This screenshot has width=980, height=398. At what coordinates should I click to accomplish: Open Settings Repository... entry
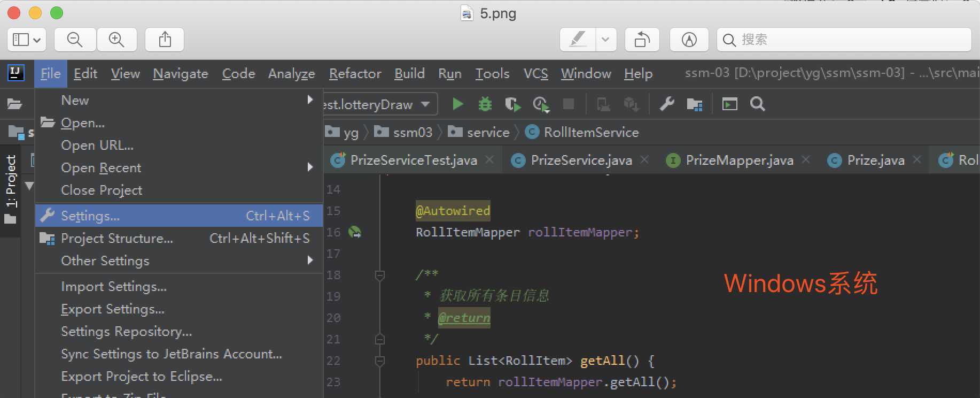coord(179,332)
